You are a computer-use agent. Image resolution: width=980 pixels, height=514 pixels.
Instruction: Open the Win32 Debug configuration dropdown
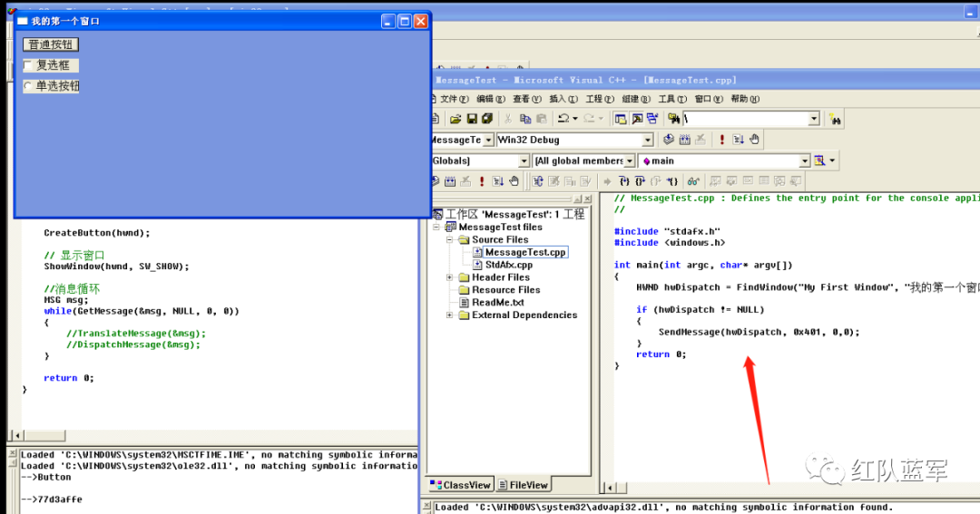[648, 140]
